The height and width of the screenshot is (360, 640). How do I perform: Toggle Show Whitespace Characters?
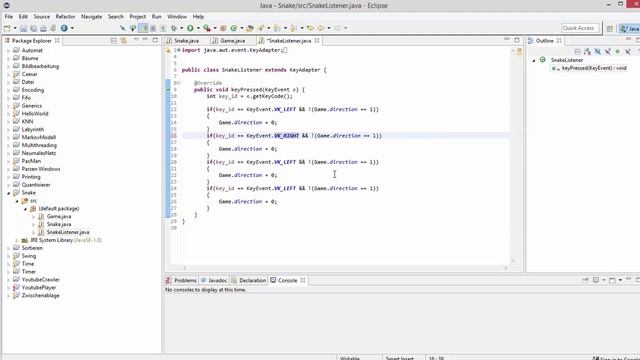click(x=163, y=28)
